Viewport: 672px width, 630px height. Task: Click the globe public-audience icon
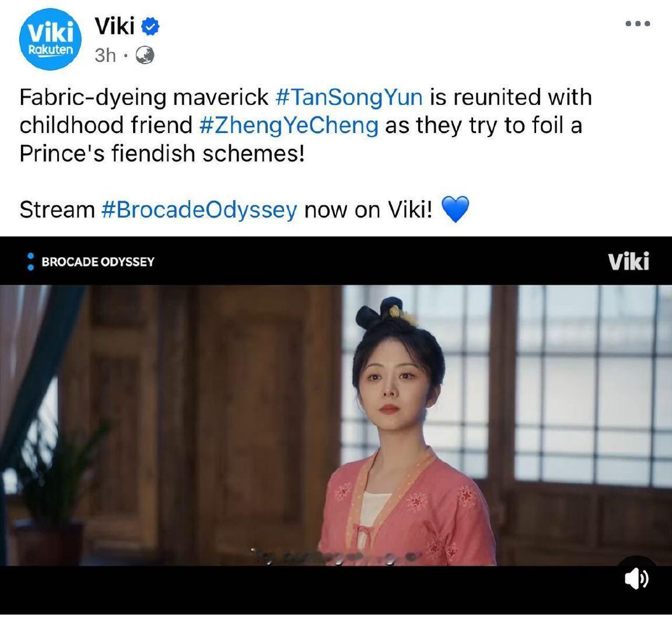tap(145, 55)
